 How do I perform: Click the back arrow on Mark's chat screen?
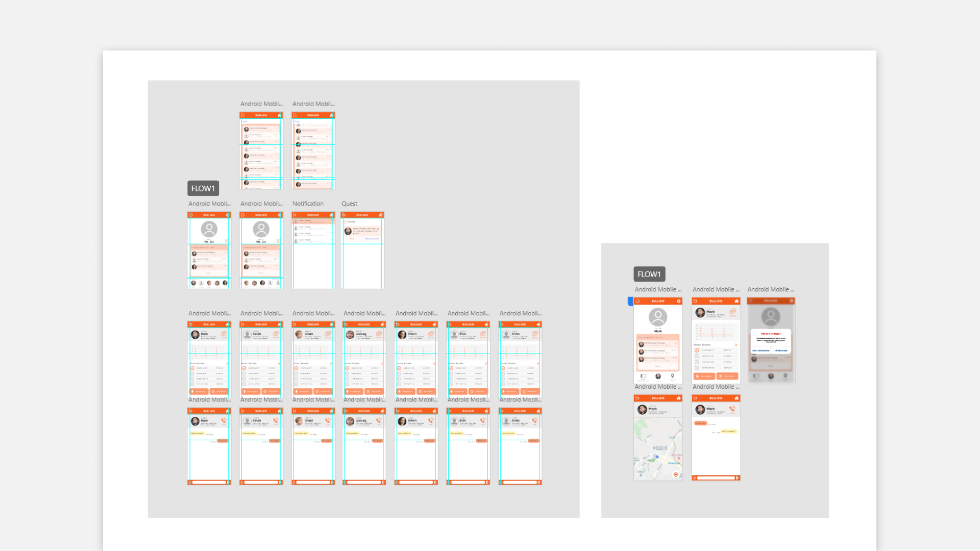click(x=695, y=398)
